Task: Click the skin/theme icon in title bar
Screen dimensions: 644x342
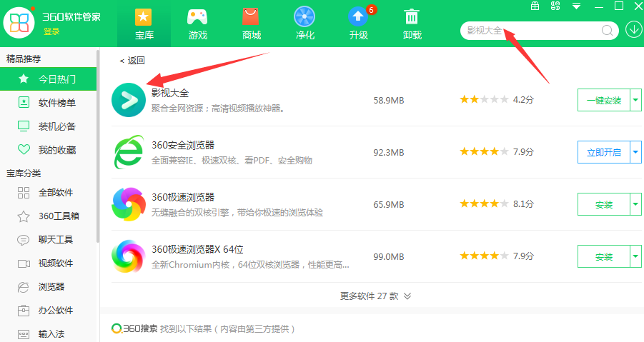Action: (555, 6)
